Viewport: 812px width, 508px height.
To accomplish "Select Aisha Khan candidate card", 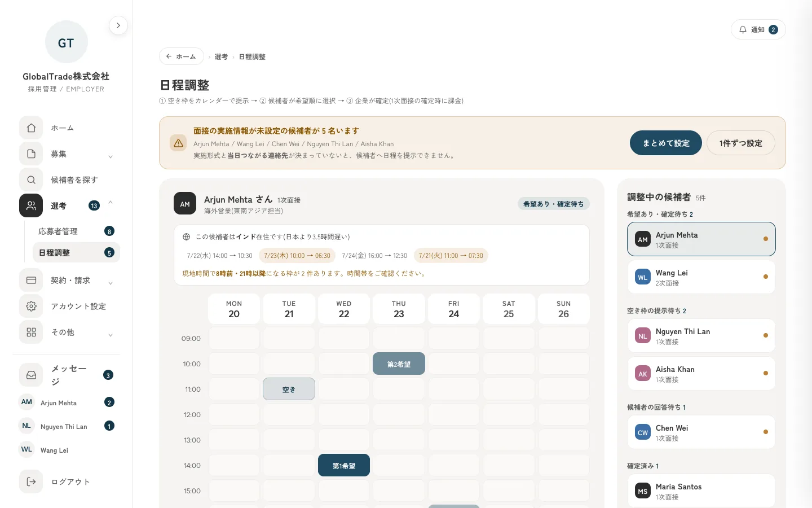I will [x=701, y=374].
